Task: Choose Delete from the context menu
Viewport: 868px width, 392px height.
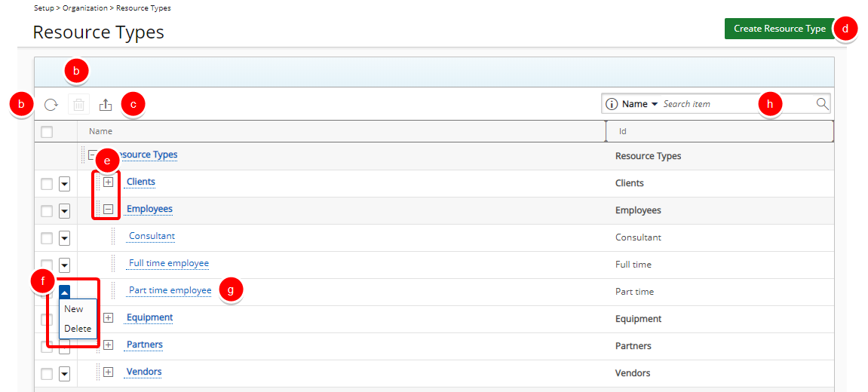Action: point(78,329)
